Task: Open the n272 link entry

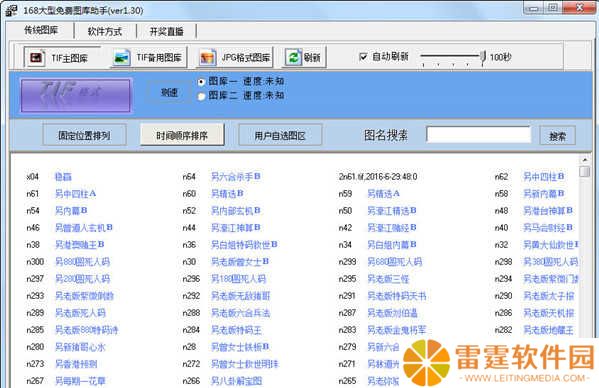Action: (x=245, y=364)
